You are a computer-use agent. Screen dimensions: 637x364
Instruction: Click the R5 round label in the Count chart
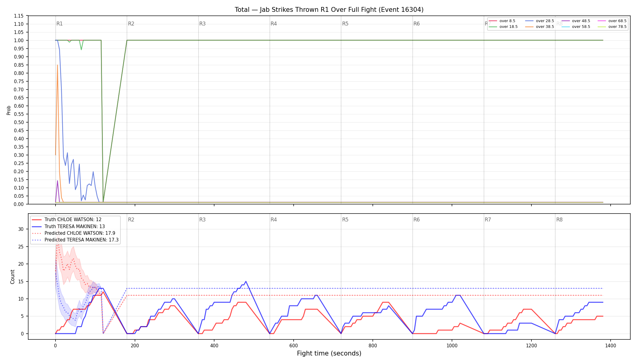point(345,220)
